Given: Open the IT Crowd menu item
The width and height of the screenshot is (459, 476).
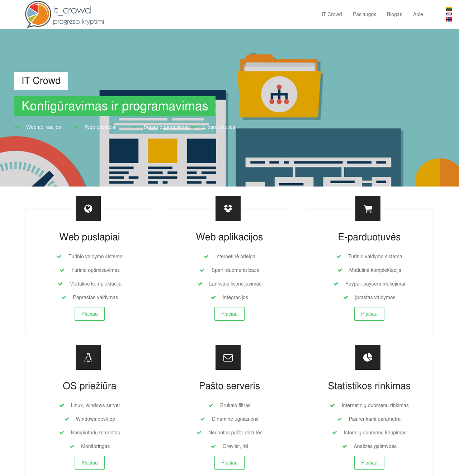Looking at the screenshot, I should [x=332, y=14].
